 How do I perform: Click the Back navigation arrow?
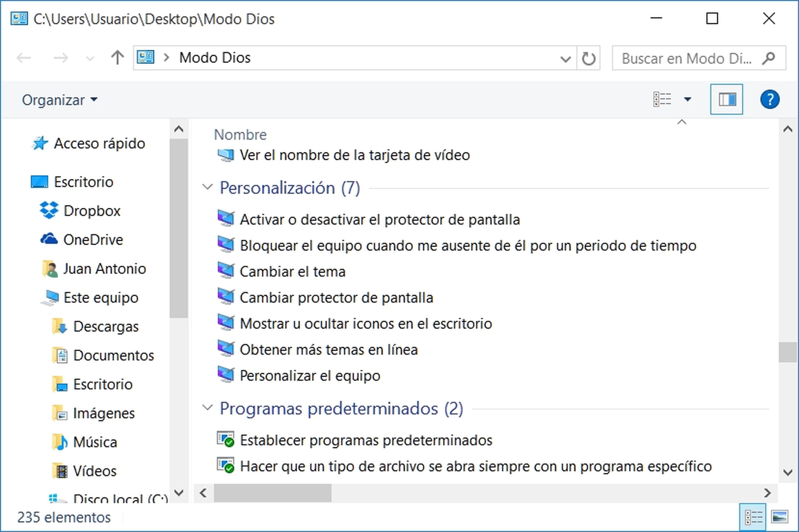[24, 58]
